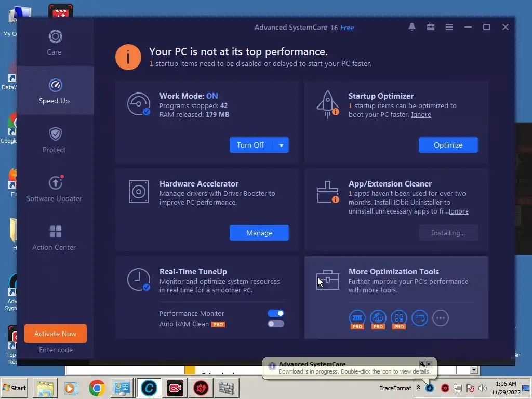This screenshot has height=399, width=532.
Task: Click the Installing... button
Action: point(448,233)
